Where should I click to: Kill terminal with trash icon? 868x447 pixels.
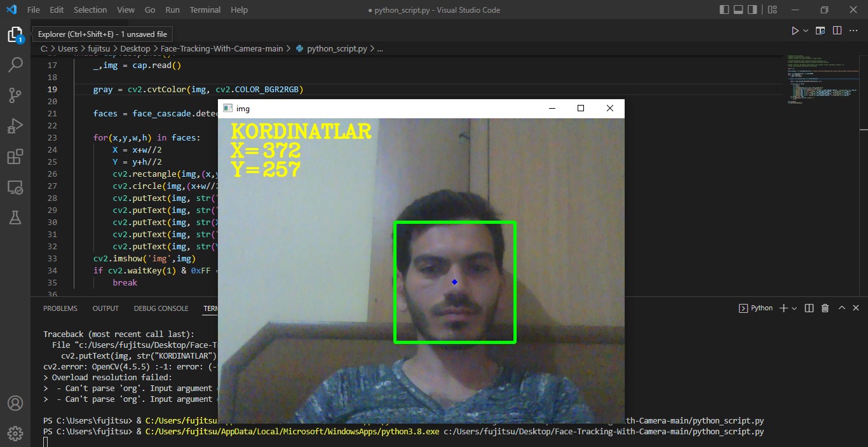(825, 308)
